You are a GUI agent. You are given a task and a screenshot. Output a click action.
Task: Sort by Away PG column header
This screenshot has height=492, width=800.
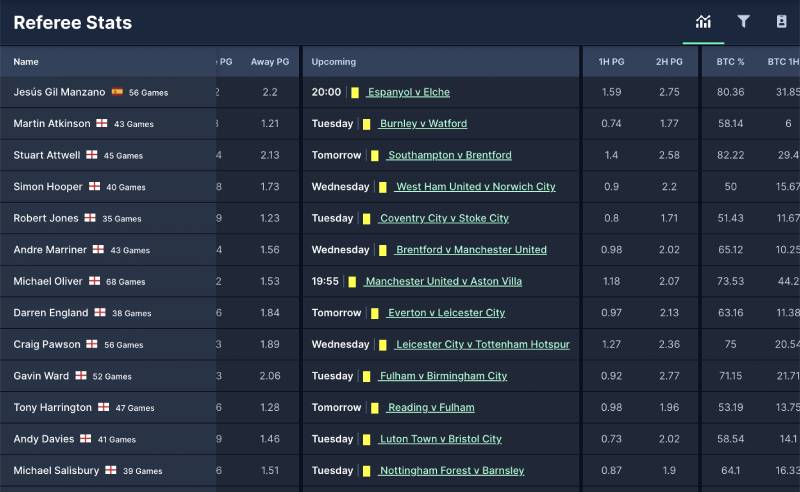[269, 62]
